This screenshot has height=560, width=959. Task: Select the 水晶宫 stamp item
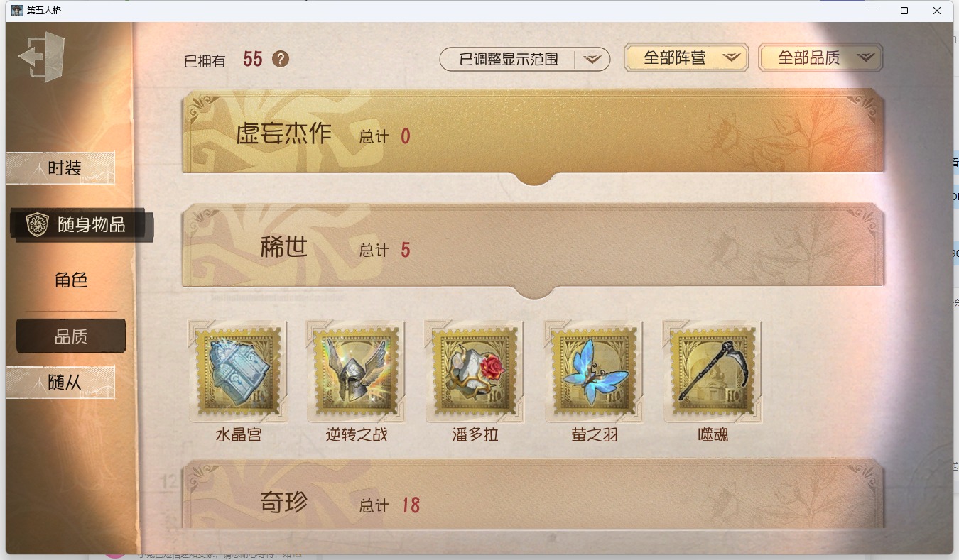(238, 371)
